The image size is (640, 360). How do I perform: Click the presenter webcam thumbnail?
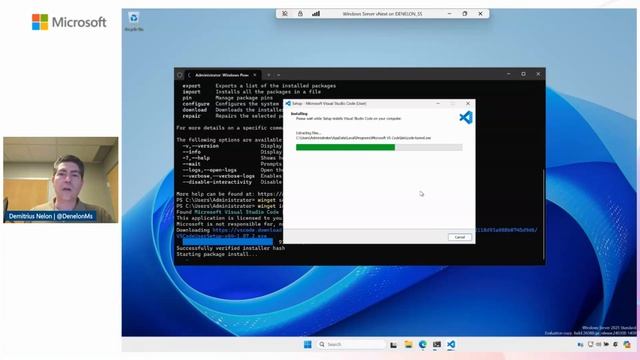tap(60, 180)
